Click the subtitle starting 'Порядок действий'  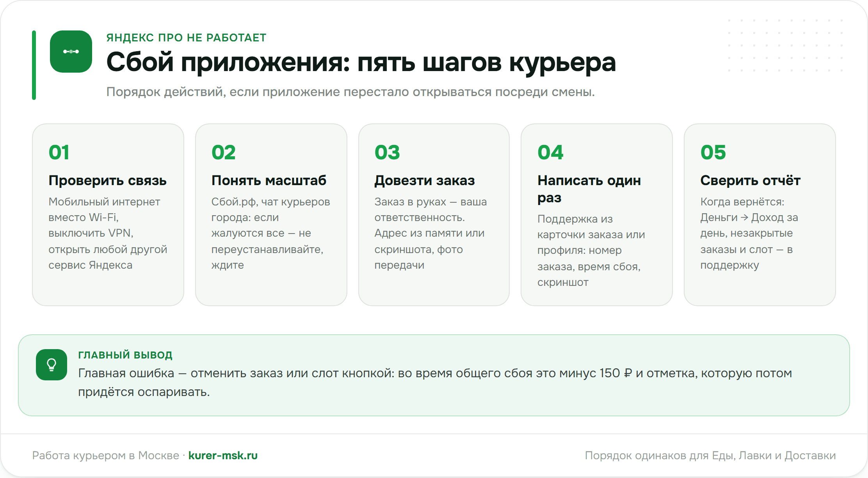[350, 92]
